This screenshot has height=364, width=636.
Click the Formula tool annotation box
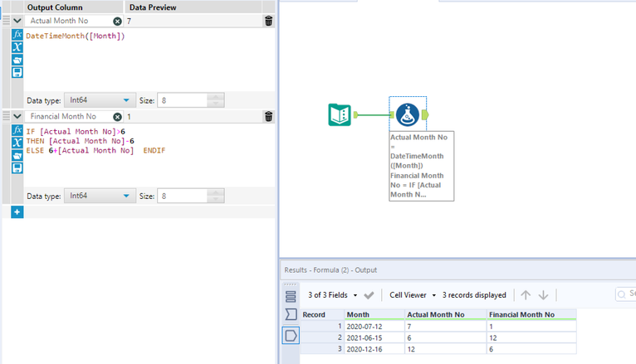(422, 166)
